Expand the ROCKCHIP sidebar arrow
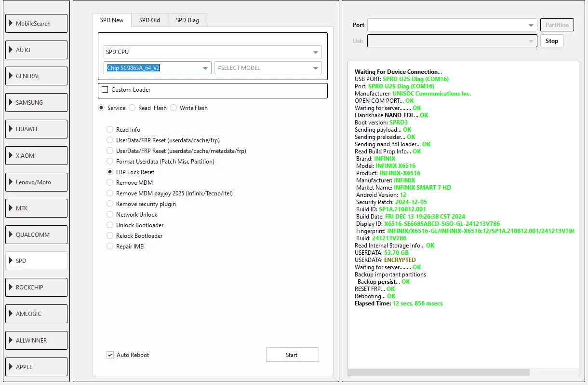Image resolution: width=588 pixels, height=385 pixels. pyautogui.click(x=11, y=288)
